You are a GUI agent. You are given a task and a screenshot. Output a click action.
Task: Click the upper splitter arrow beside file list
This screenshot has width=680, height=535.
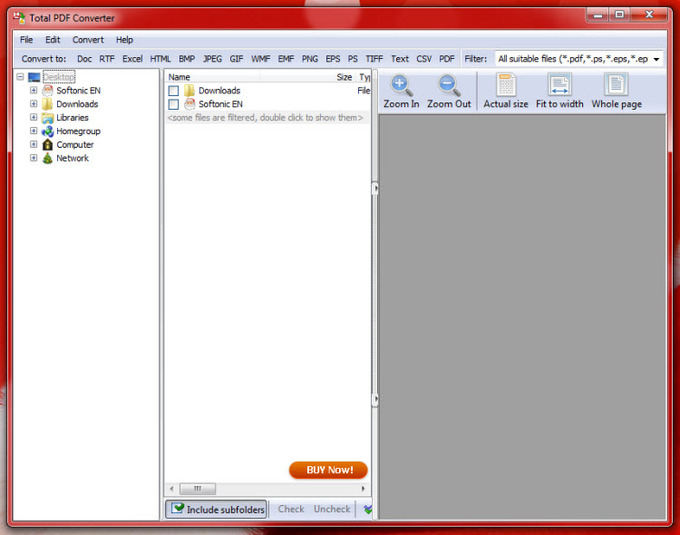tap(375, 189)
